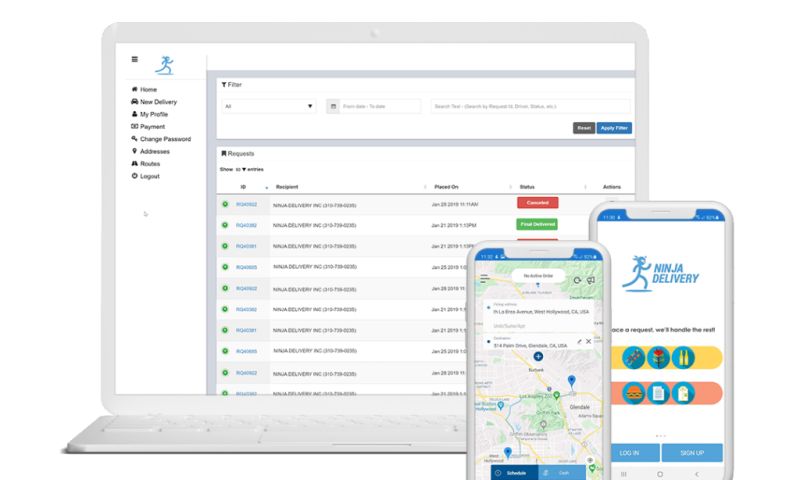Sort requests by ID column header
Screen dimensions: 800x480
[243, 187]
